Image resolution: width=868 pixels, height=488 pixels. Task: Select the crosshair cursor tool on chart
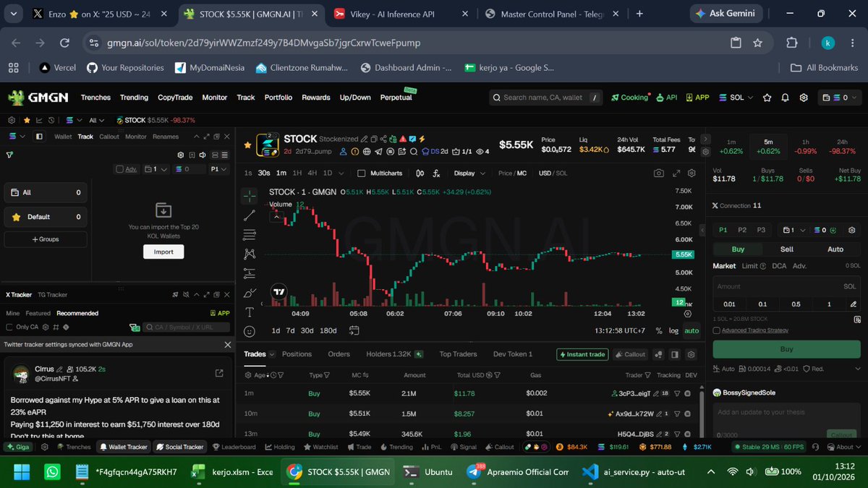250,196
